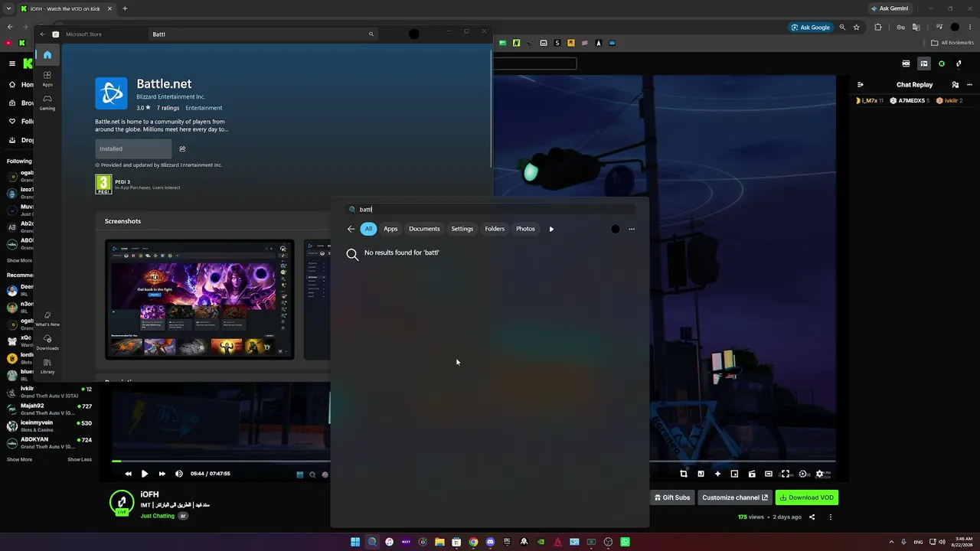
Task: Click the disabled Installed button
Action: point(133,148)
